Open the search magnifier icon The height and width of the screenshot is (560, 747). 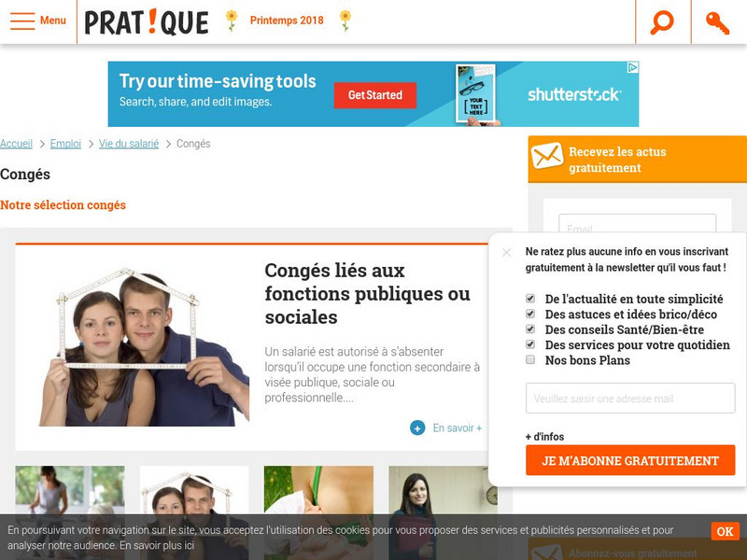pos(663,21)
